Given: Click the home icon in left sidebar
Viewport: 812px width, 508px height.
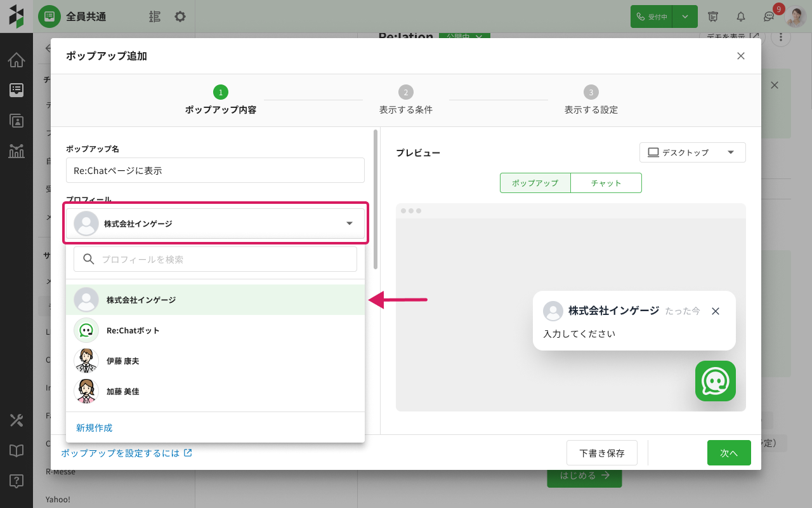Looking at the screenshot, I should coord(16,60).
